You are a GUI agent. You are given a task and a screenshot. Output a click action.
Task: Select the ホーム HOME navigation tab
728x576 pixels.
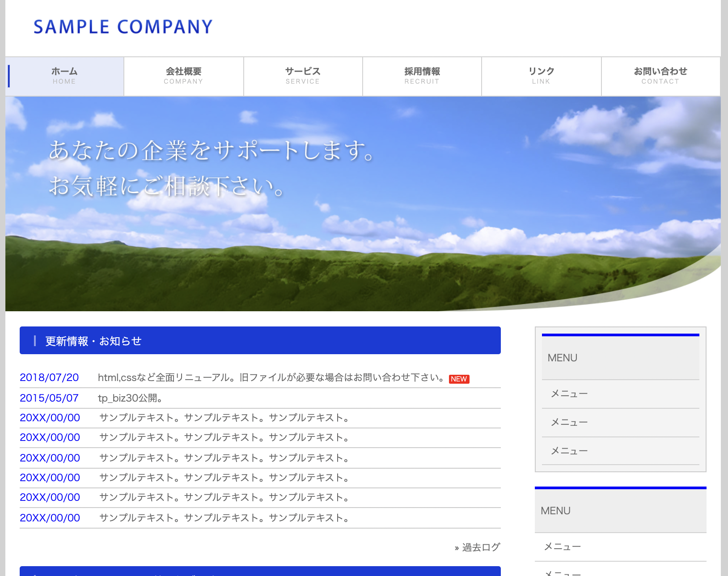[x=64, y=76]
